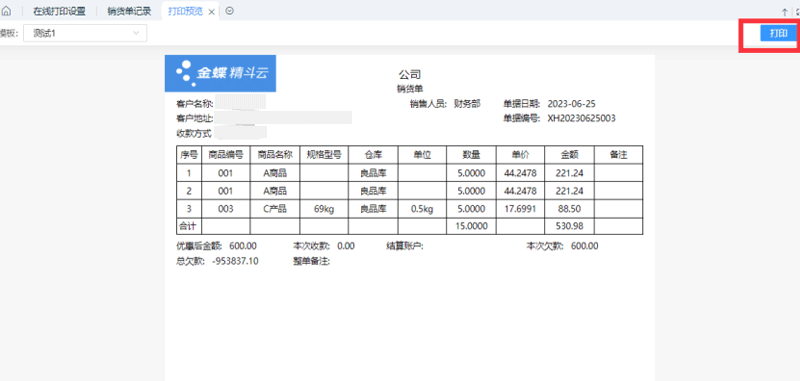
Task: Click the 备注 column header
Action: pyautogui.click(x=618, y=155)
